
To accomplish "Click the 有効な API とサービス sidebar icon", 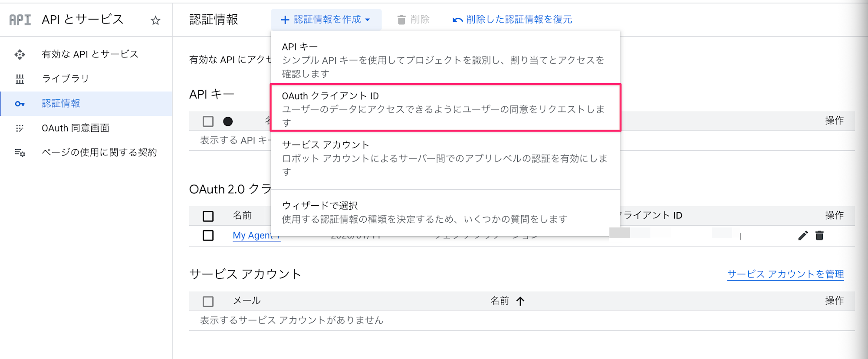I will point(20,54).
